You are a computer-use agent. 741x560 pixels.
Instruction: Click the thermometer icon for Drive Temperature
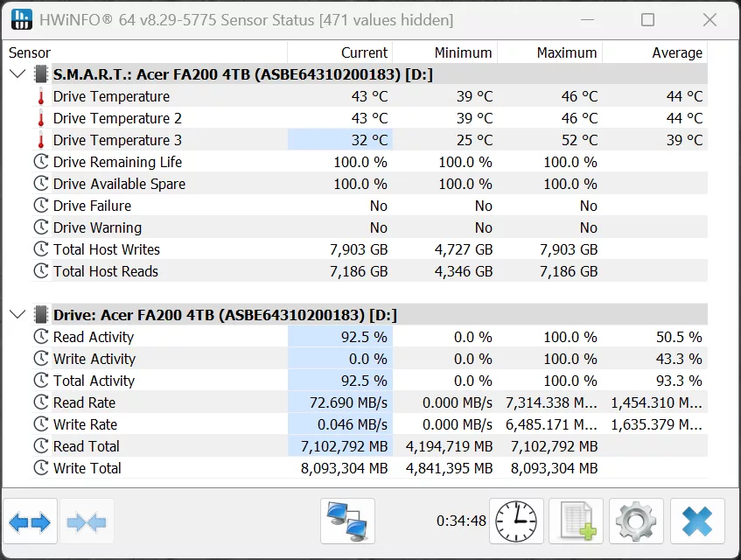click(x=41, y=96)
